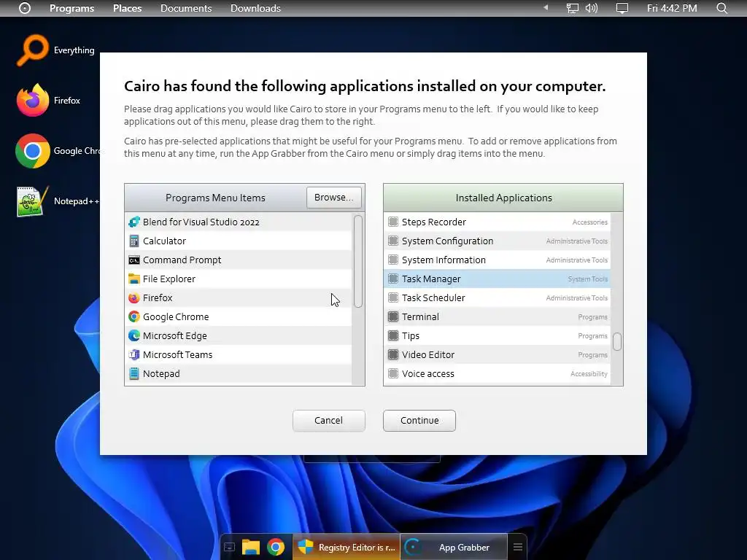Select the 'Steps Recorder' text
Image resolution: width=747 pixels, height=560 pixels.
pos(433,222)
